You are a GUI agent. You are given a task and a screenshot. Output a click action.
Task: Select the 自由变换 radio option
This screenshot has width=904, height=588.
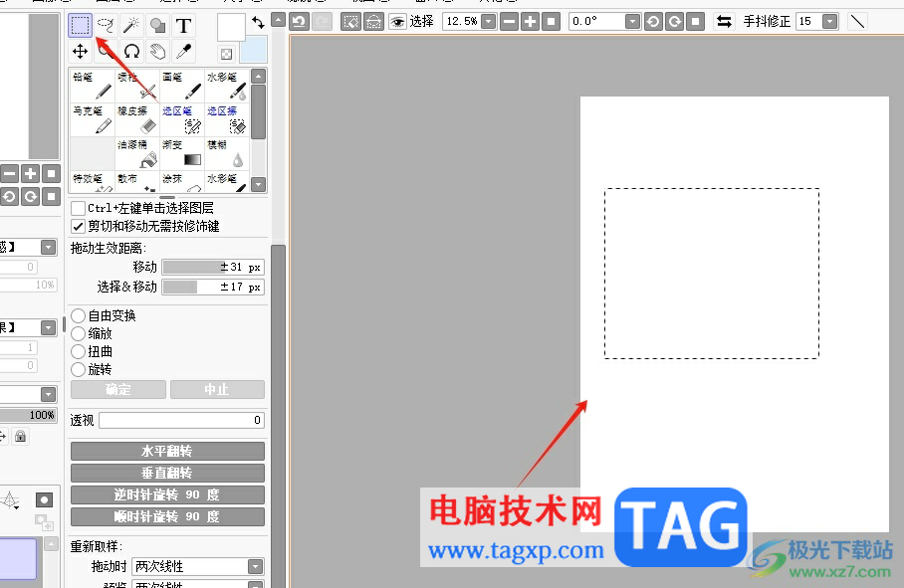click(79, 315)
